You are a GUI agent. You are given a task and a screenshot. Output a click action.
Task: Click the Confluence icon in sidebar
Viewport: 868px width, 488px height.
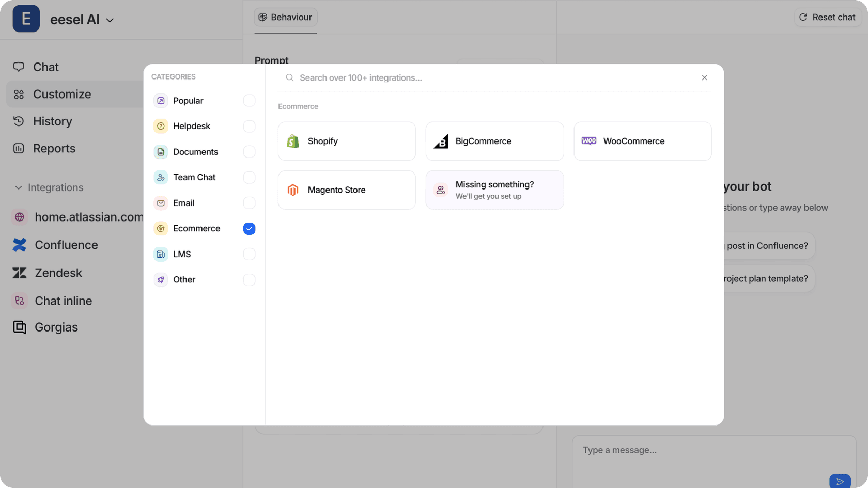pyautogui.click(x=20, y=245)
